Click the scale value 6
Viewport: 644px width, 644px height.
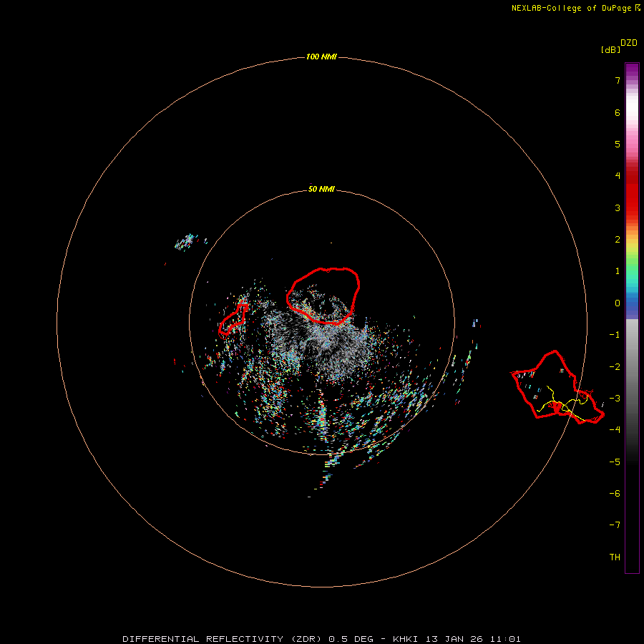[x=618, y=112]
